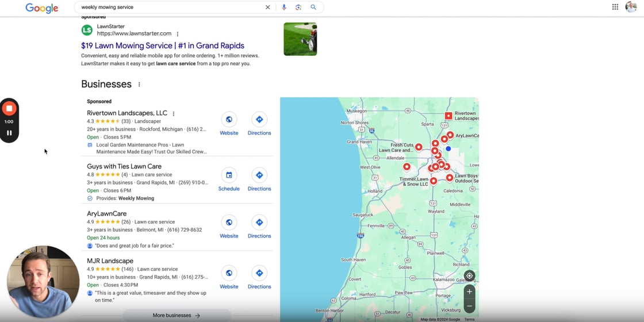Show my location on the map
The image size is (644, 322).
469,275
